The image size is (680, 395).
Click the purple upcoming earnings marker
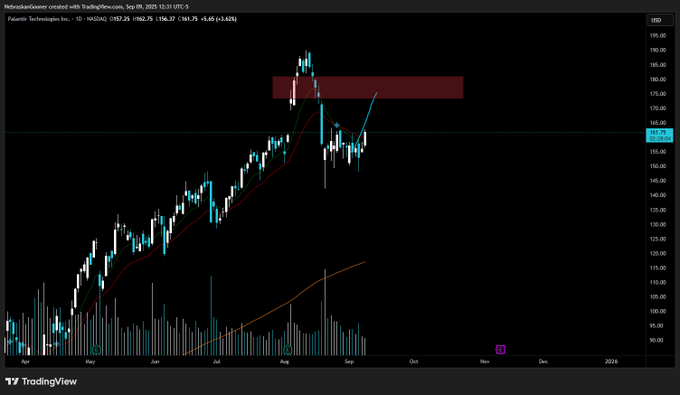(x=500, y=349)
